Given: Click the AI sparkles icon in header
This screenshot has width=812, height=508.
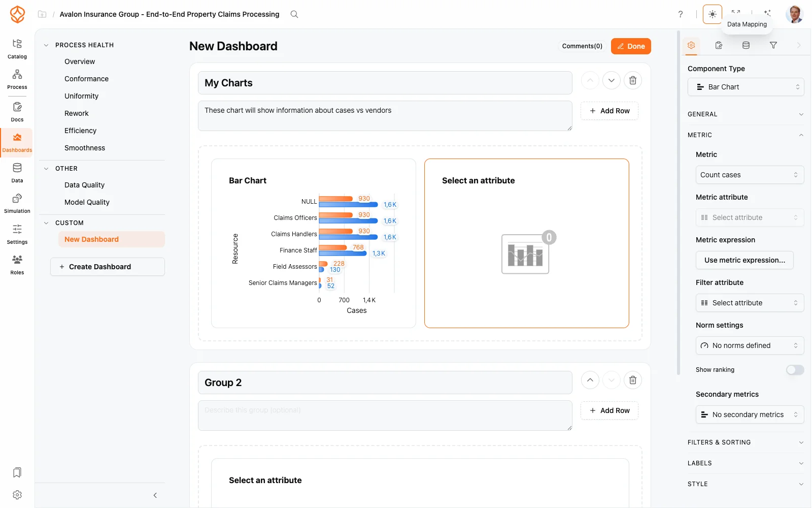Looking at the screenshot, I should click(x=767, y=13).
